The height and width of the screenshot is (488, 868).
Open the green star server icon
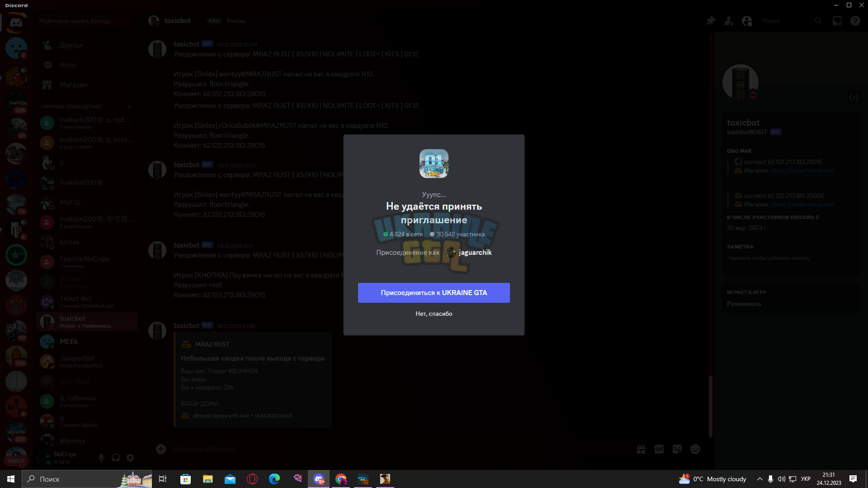point(16,255)
